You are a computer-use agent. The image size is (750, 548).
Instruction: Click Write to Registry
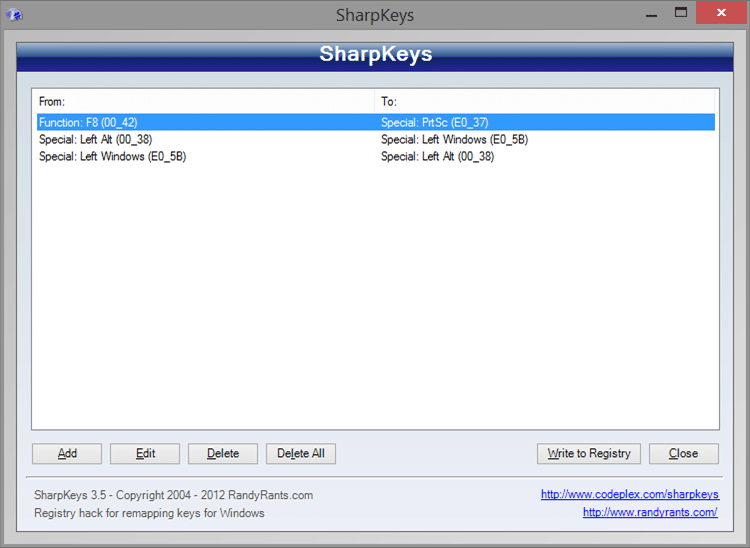point(589,453)
